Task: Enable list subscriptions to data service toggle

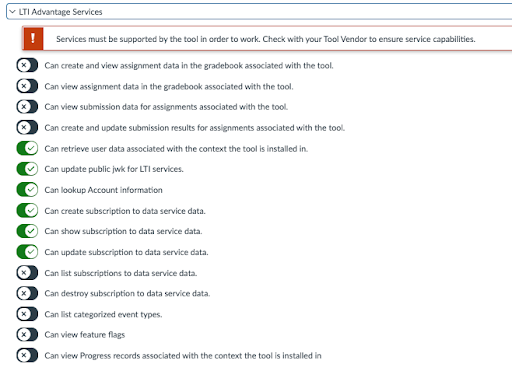Action: tap(27, 273)
